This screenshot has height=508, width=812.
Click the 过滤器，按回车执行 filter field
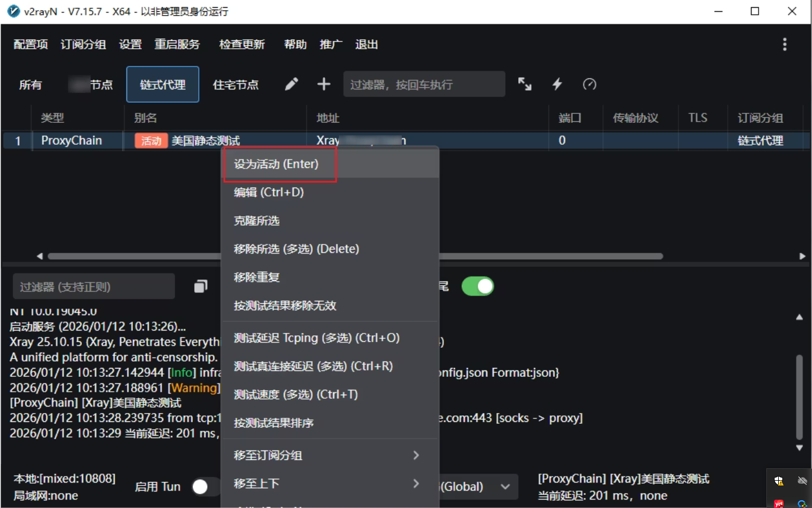click(x=424, y=84)
